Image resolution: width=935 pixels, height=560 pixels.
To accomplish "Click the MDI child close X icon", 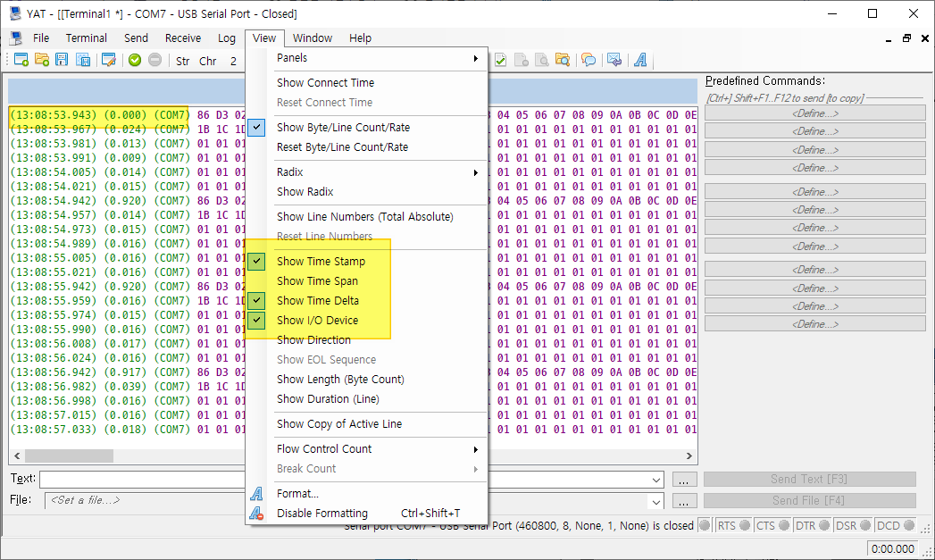I will tap(925, 38).
